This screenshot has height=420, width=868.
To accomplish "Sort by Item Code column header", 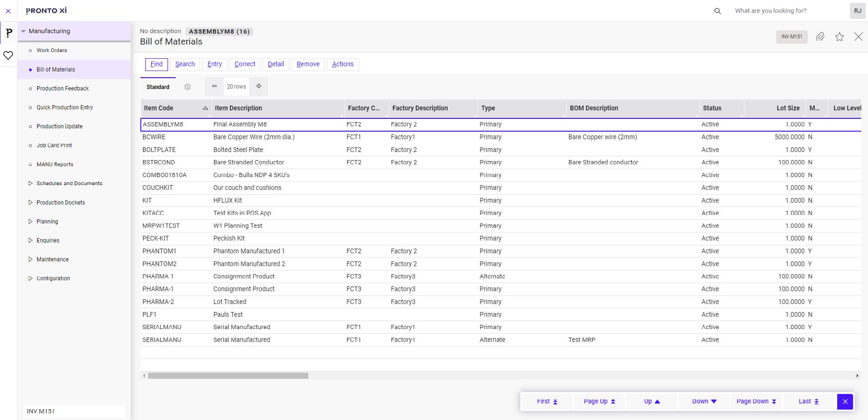I will click(176, 108).
